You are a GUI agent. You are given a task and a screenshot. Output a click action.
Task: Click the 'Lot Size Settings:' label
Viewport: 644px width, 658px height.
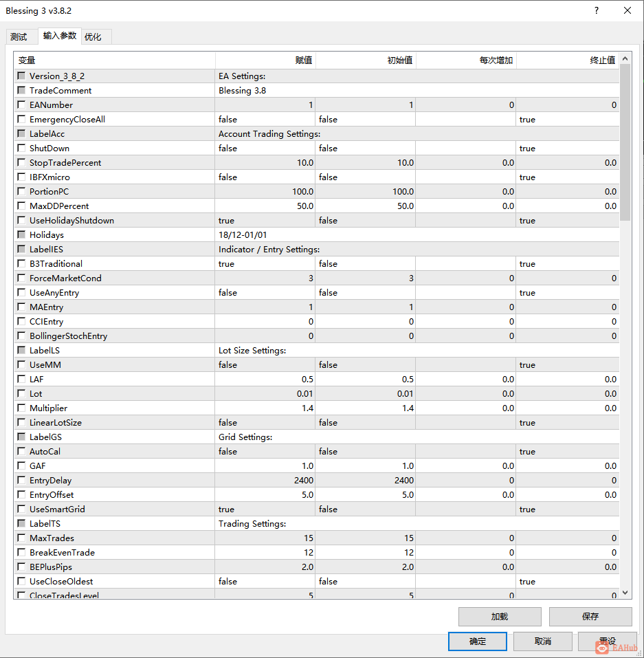pyautogui.click(x=252, y=351)
